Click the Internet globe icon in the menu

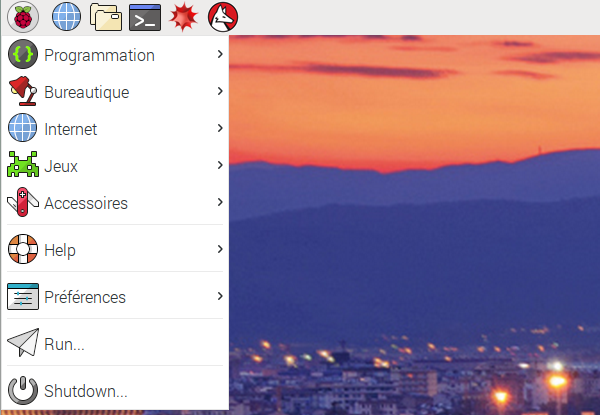(x=23, y=128)
